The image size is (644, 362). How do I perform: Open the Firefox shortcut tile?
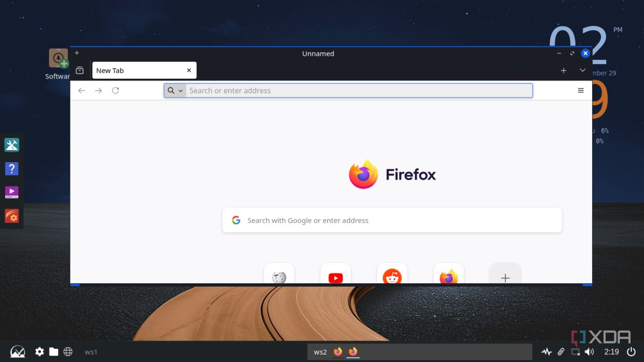click(x=449, y=274)
